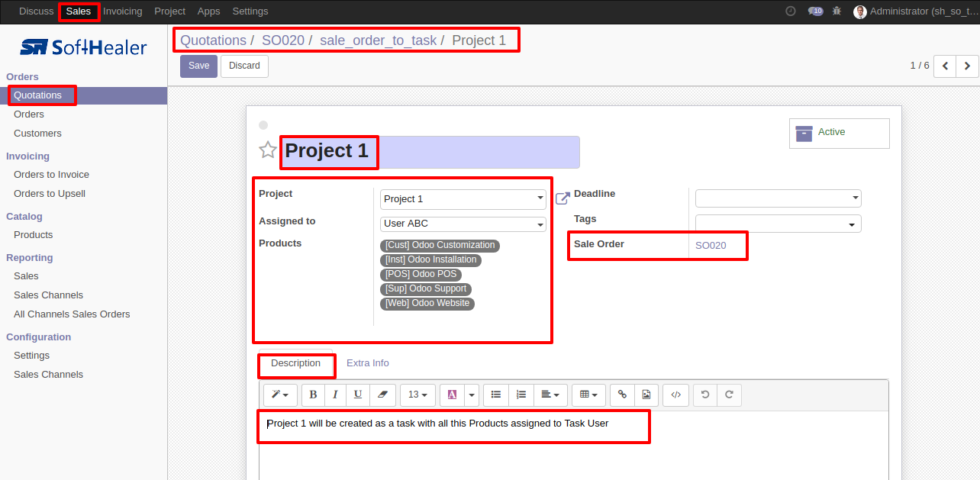Switch to the Description tab

pos(295,363)
